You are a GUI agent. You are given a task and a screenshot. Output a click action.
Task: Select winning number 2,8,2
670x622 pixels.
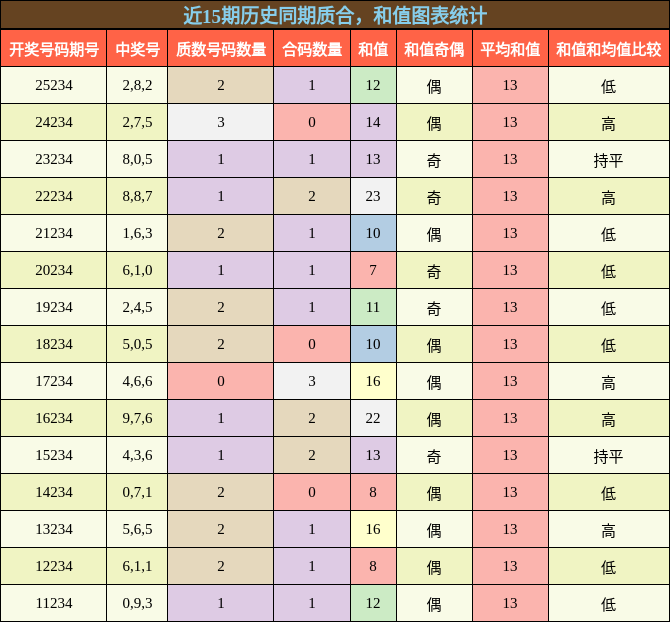coord(137,85)
